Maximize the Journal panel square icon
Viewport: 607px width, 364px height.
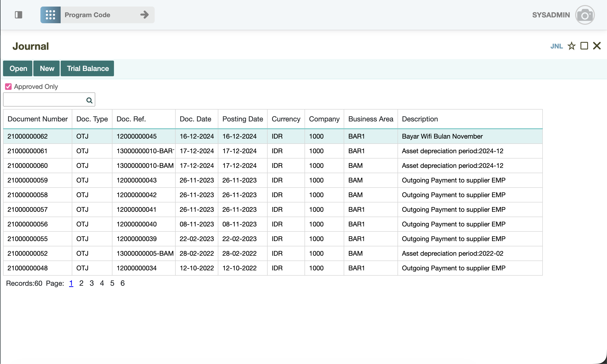584,46
